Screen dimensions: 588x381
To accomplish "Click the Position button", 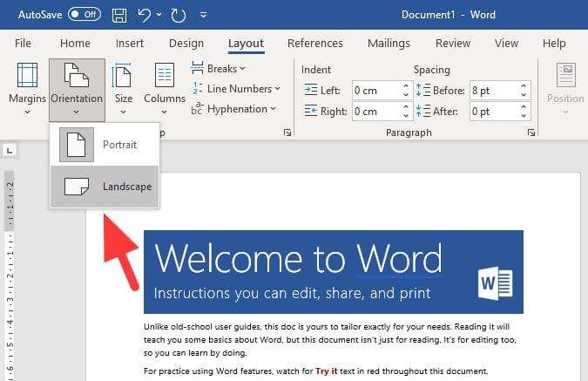I will (565, 89).
